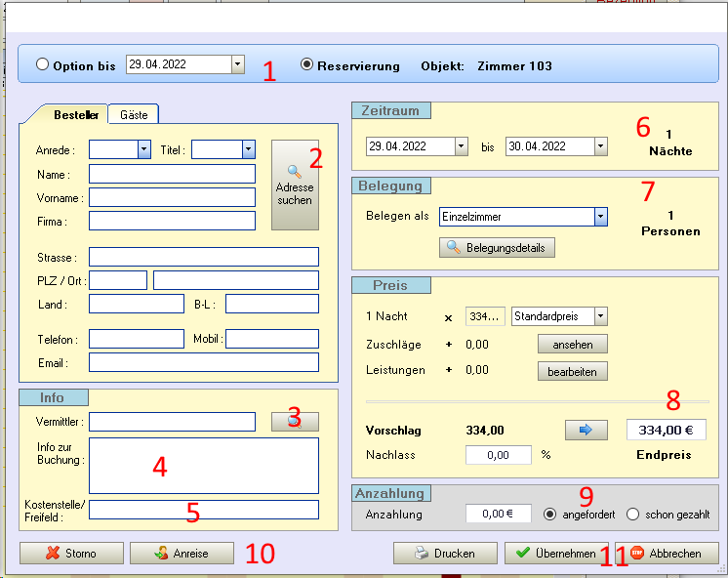Set Anzahlung to angefordert
The image size is (728, 578).
550,514
